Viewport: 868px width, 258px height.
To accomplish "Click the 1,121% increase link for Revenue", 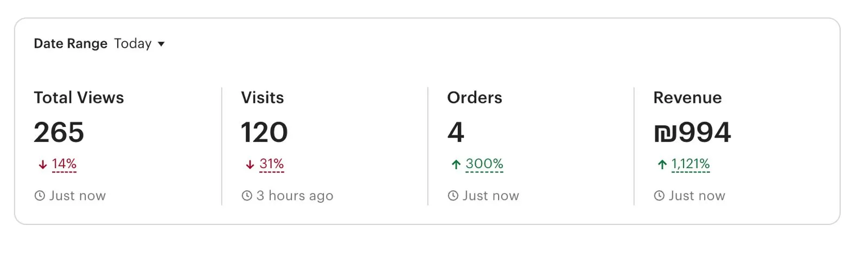I will click(690, 164).
